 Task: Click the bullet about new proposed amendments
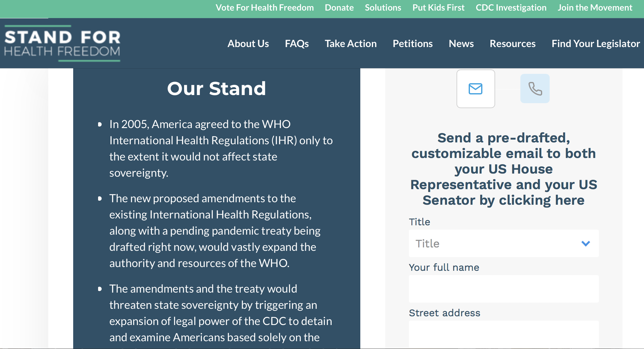pyautogui.click(x=215, y=231)
